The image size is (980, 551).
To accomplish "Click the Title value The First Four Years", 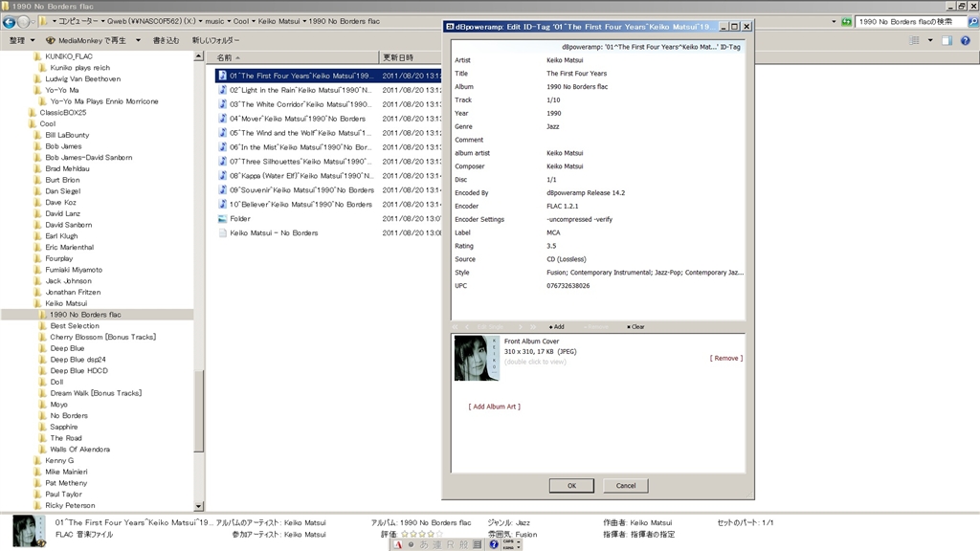I will coord(576,74).
